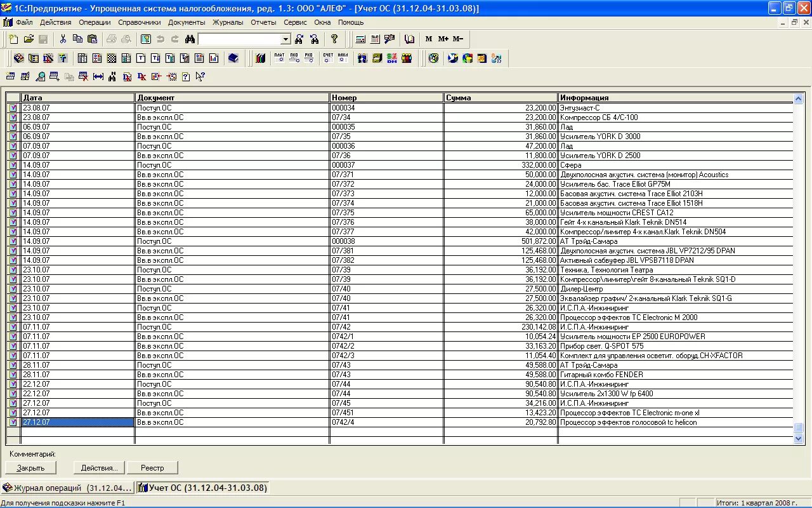Click the search-forward binoculars icon after combo box
812x508 pixels.
pos(299,39)
